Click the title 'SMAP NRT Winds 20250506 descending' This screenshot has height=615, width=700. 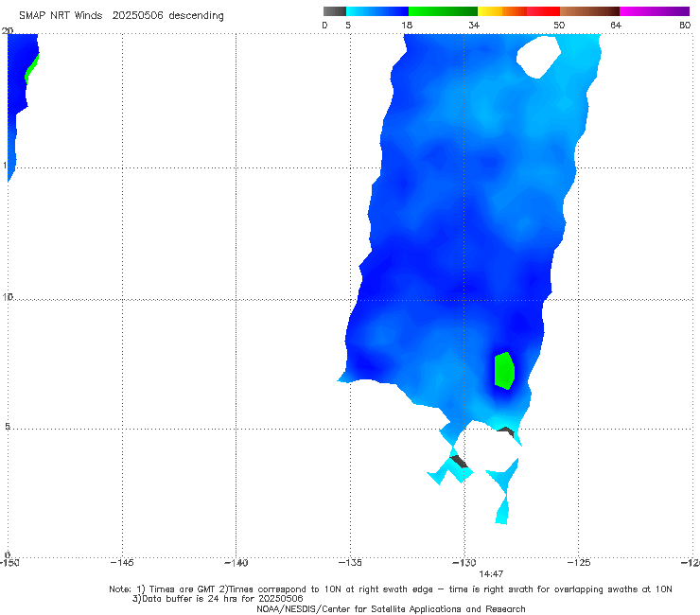[x=121, y=16]
